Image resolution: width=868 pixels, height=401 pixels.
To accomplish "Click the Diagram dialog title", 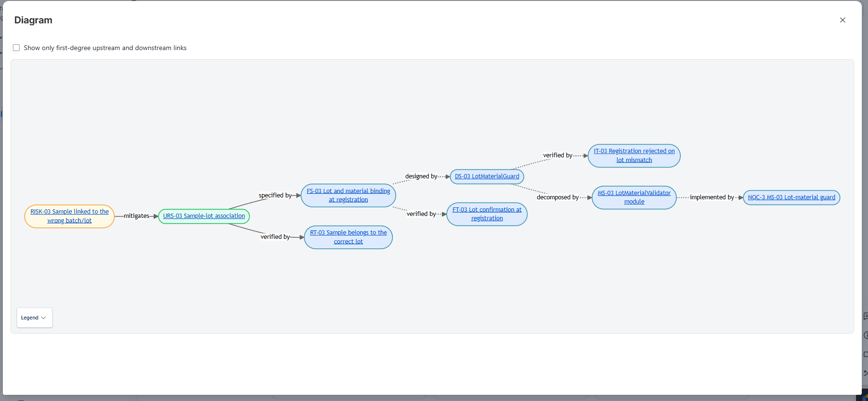I will [x=33, y=20].
